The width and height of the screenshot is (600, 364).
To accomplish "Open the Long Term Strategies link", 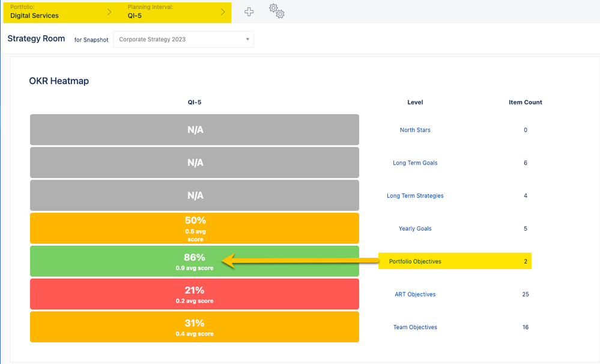I will (415, 196).
